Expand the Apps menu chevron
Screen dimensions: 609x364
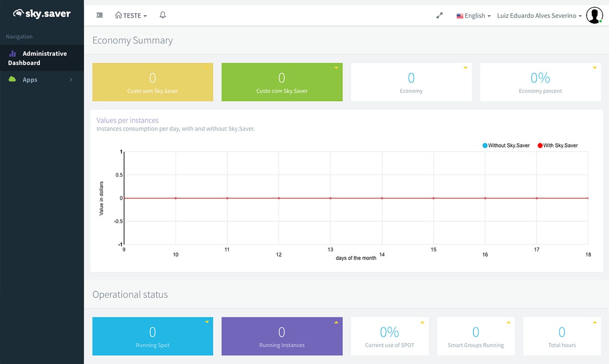coord(71,80)
